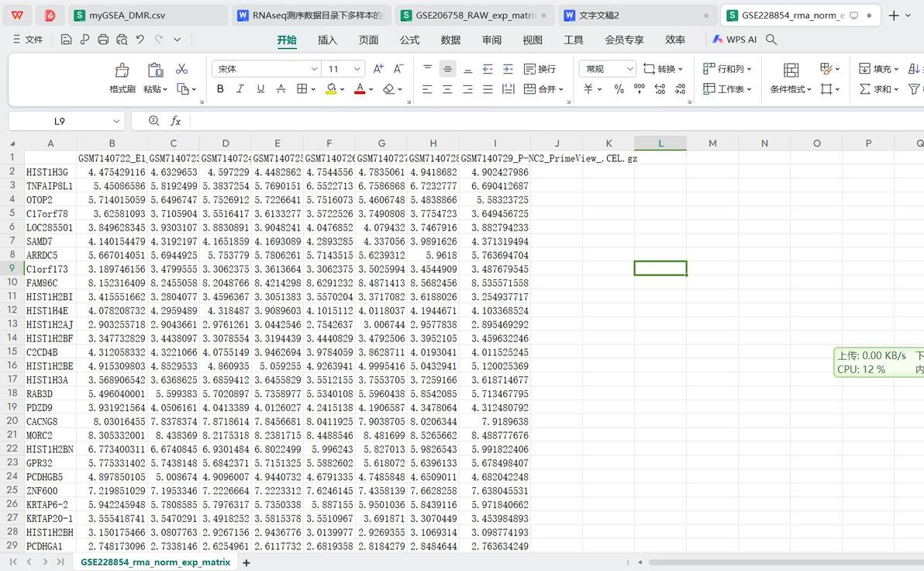
Task: Open Worksheet (工作表) menu
Action: (727, 89)
